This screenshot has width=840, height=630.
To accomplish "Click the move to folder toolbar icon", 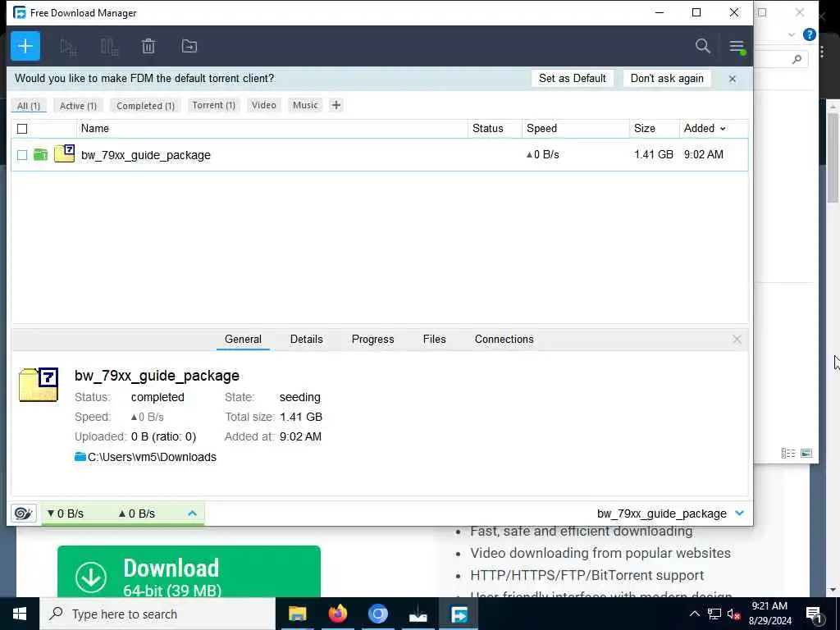I will click(189, 46).
